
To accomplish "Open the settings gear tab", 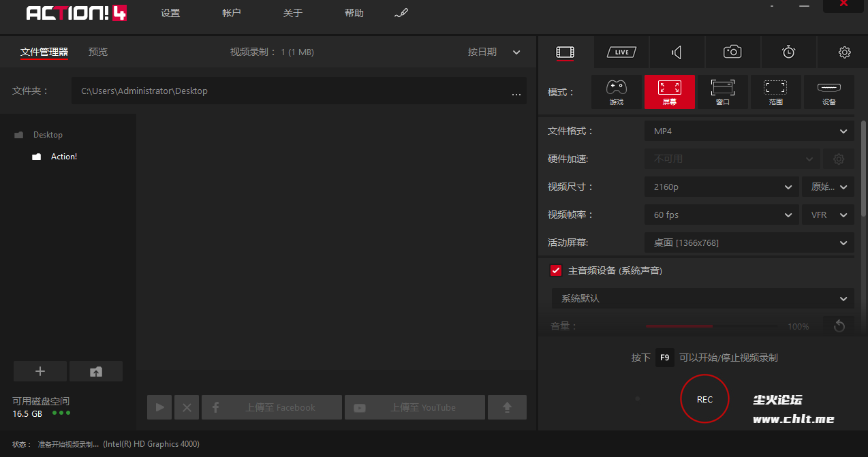I will (844, 52).
